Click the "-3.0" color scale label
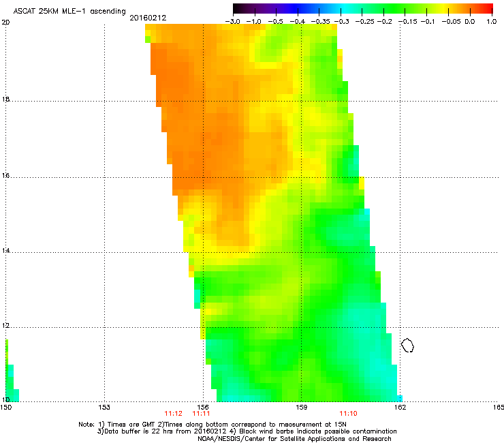 pos(233,22)
